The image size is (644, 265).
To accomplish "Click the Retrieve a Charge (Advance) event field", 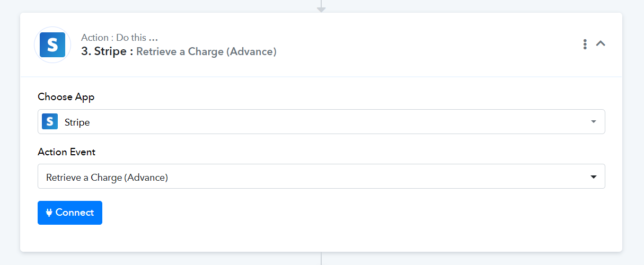I will click(321, 176).
